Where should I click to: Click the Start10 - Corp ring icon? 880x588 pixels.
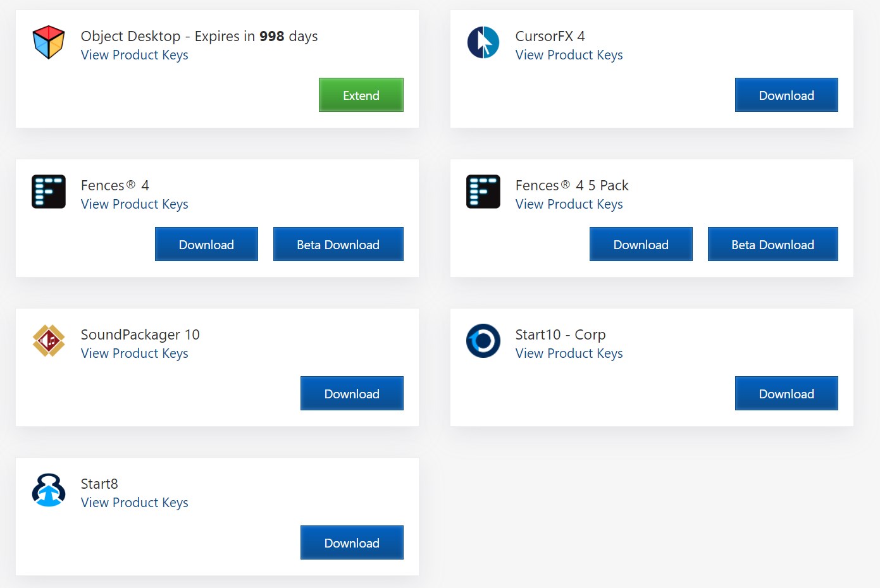tap(483, 341)
